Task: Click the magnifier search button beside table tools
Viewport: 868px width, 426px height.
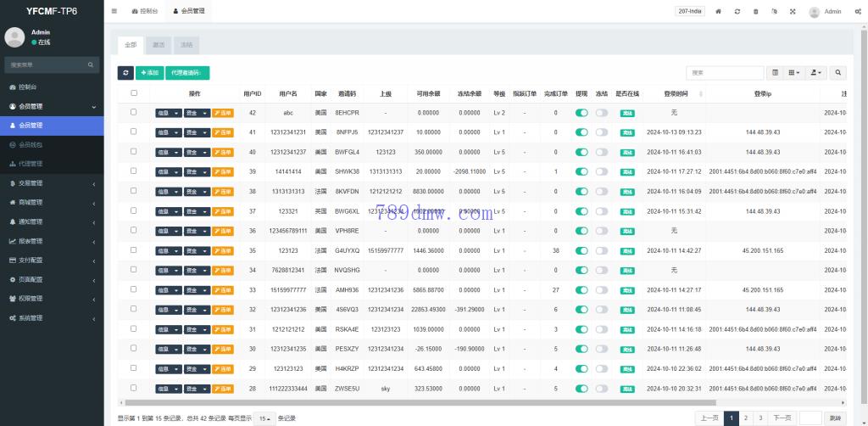Action: point(837,73)
